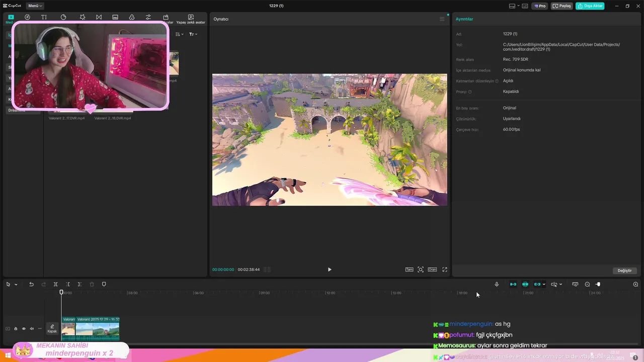Open the Filters tab icon
644x362 pixels.
tap(132, 17)
